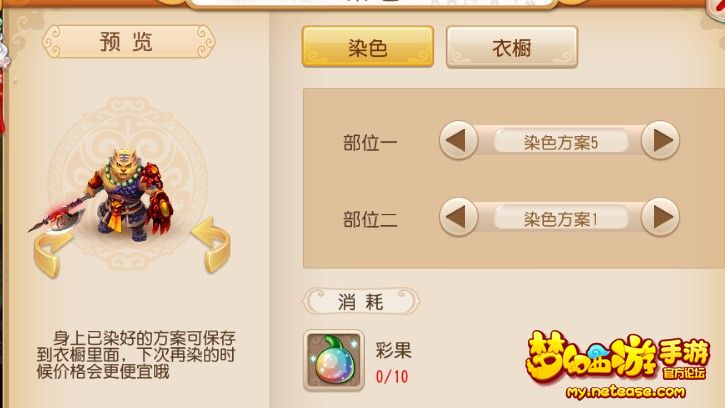Click the 染色方案5 scheme field
This screenshot has width=725, height=408.
click(x=561, y=142)
